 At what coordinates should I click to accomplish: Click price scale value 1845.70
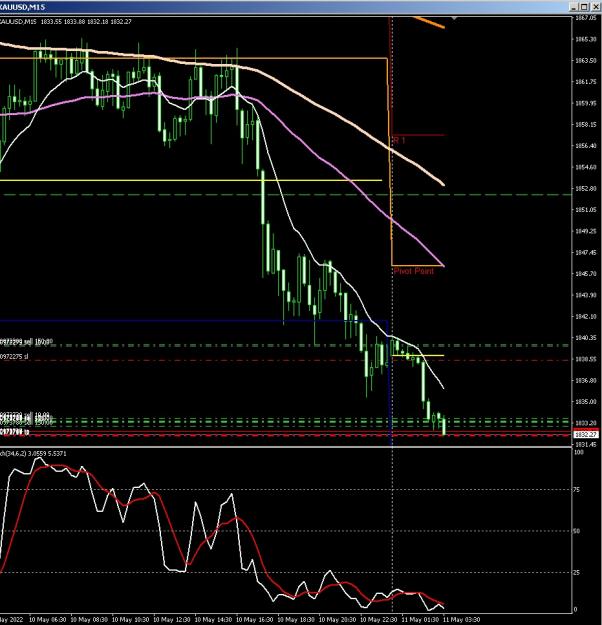[585, 273]
